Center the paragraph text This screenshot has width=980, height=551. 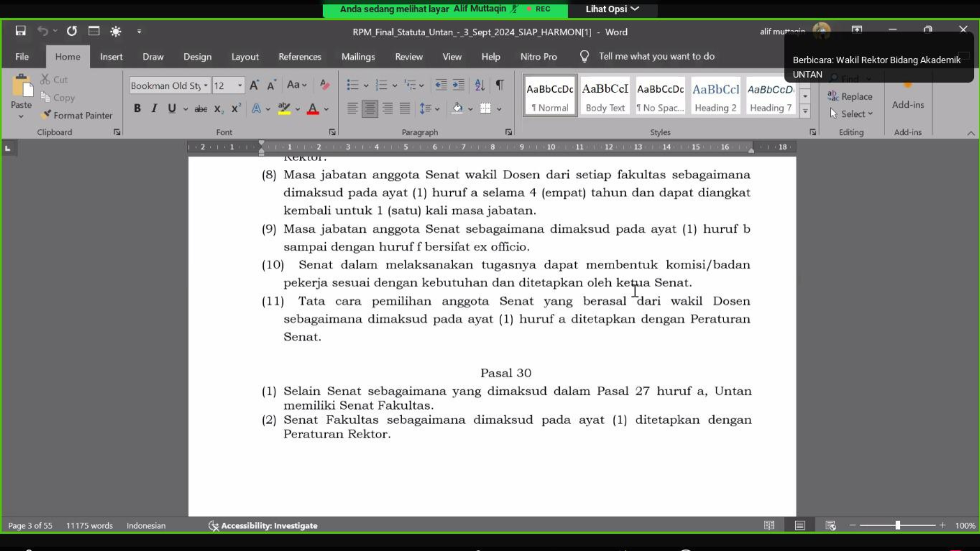(x=370, y=109)
